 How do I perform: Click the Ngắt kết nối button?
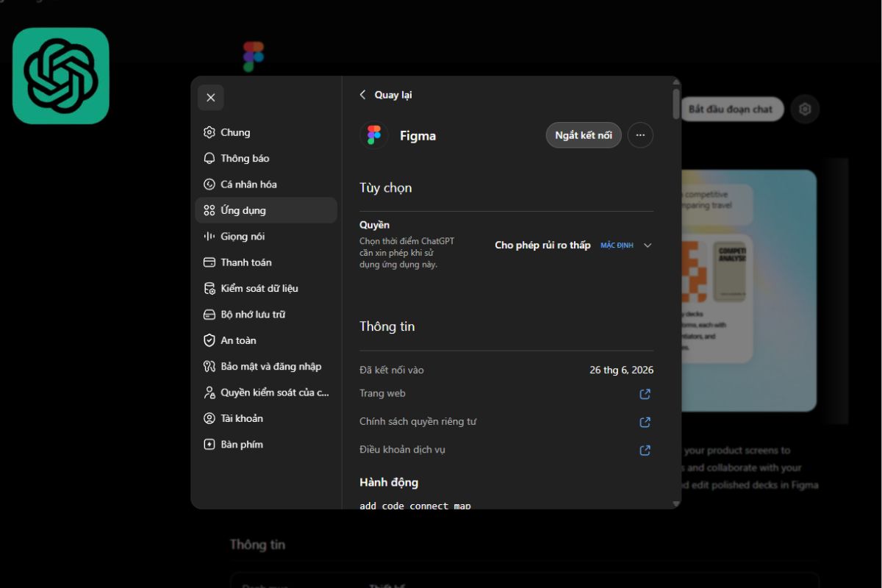click(x=584, y=135)
